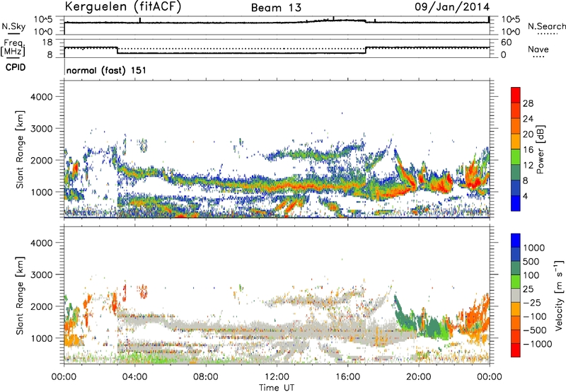Click '2000' on velocity panel range axis
This screenshot has height=392, width=566.
(42, 306)
